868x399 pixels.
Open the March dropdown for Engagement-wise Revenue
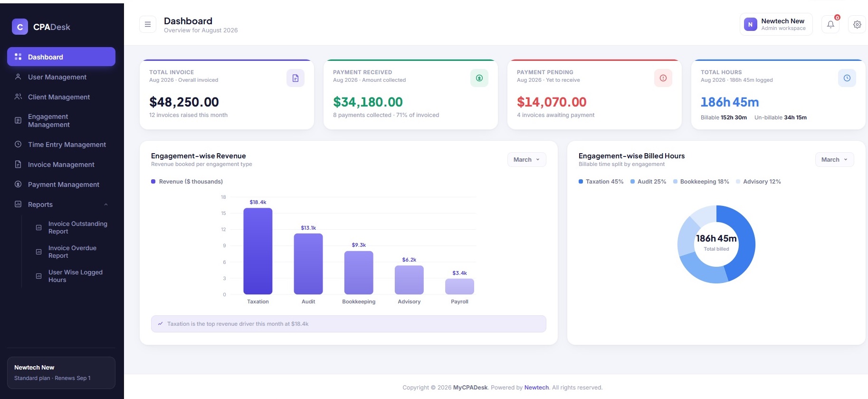coord(526,160)
